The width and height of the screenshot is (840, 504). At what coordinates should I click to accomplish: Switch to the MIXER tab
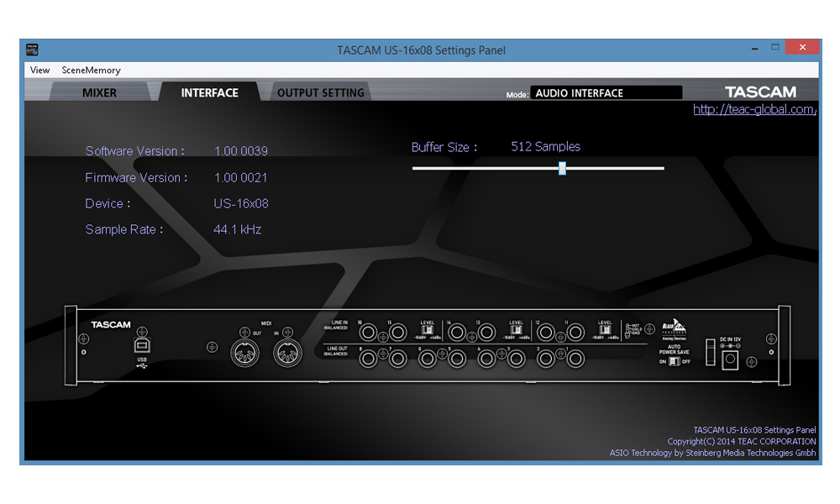[x=100, y=92]
